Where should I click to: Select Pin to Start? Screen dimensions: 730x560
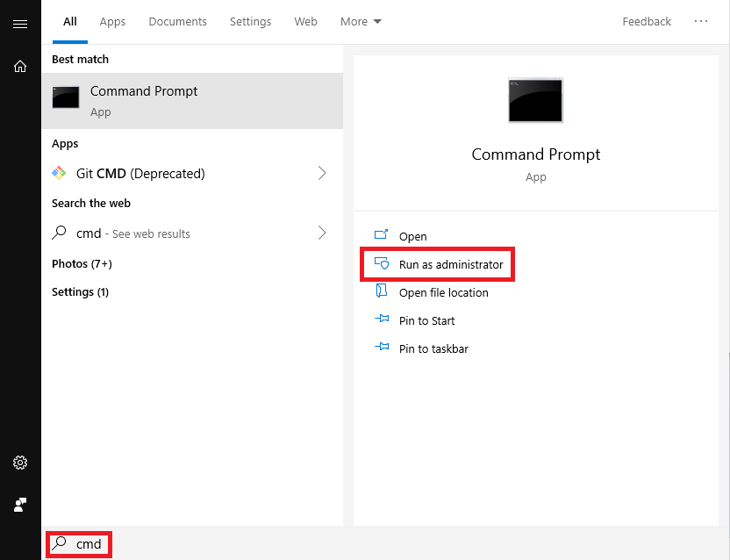427,321
